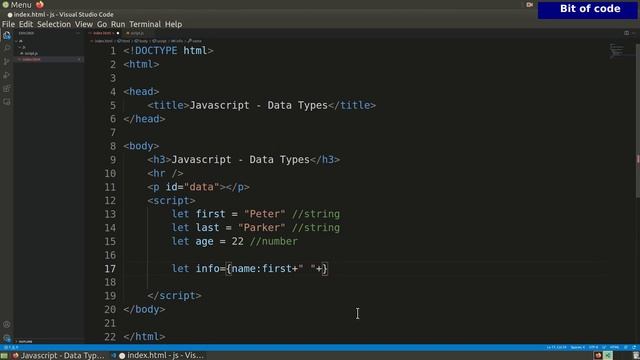Click line number 17 in the gutter
The height and width of the screenshot is (360, 640).
pyautogui.click(x=110, y=269)
